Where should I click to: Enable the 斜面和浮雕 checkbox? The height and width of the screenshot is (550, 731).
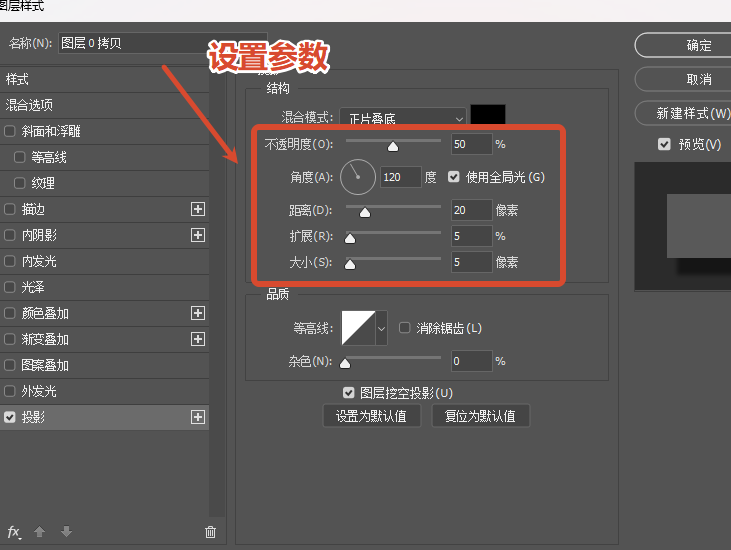point(9,131)
